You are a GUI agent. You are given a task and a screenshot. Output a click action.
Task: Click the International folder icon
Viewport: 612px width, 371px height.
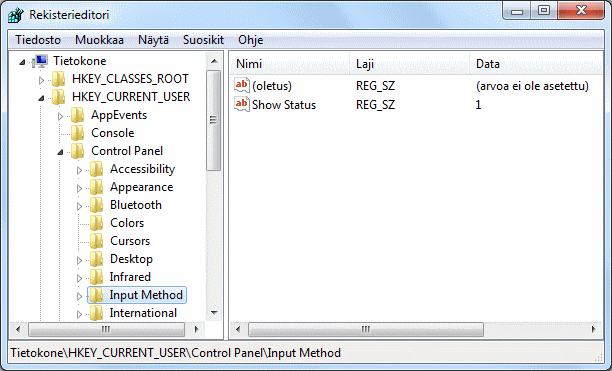[96, 313]
